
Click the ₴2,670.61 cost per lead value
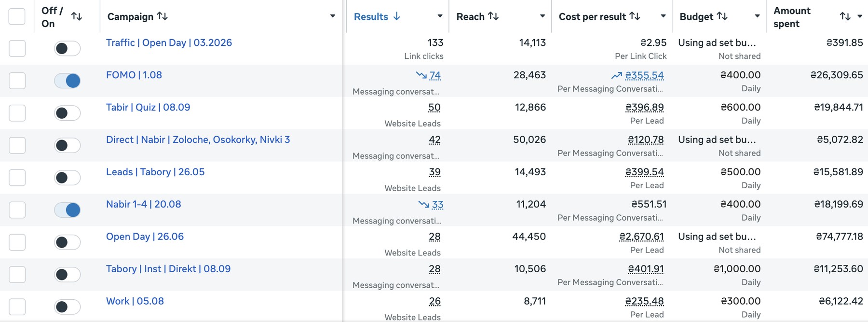tap(641, 237)
